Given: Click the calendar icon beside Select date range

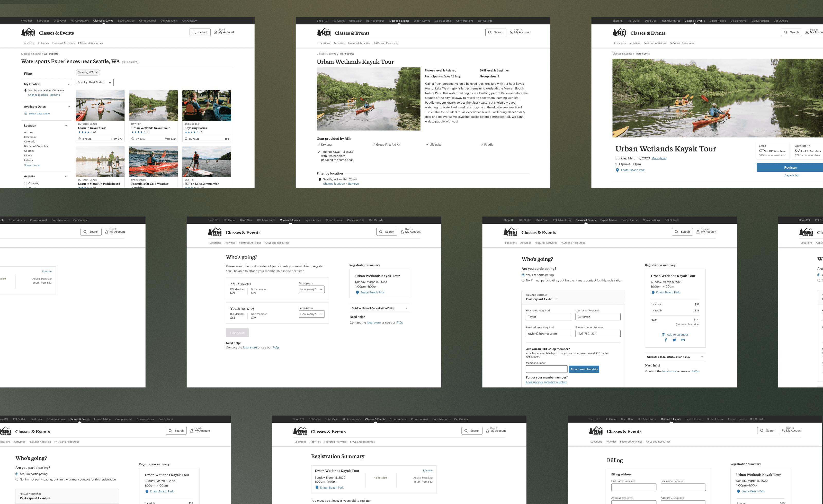Looking at the screenshot, I should click(26, 114).
